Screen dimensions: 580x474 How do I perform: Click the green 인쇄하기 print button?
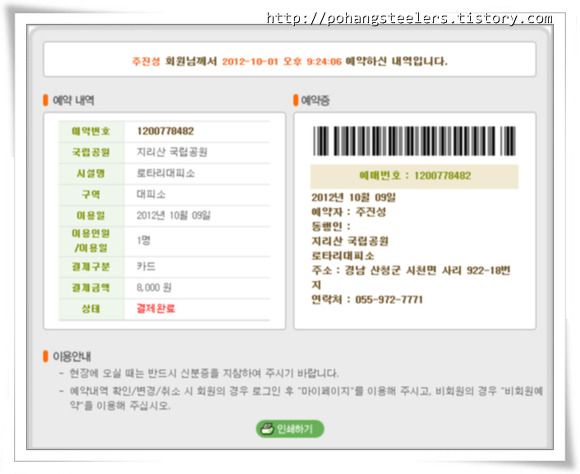290,429
